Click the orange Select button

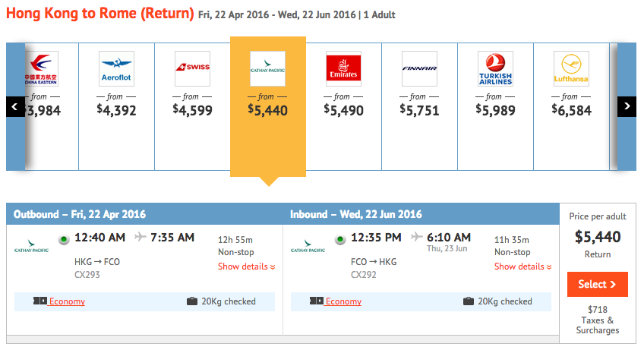coord(597,284)
